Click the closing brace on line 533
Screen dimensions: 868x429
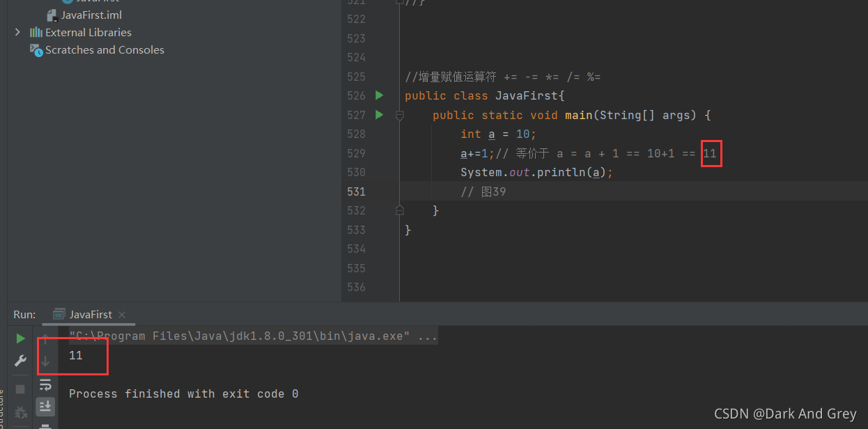pyautogui.click(x=408, y=229)
